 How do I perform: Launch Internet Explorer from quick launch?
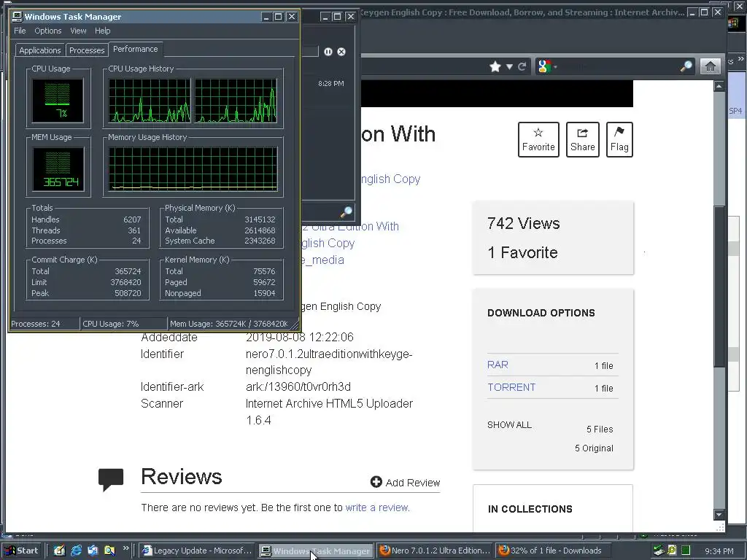76,551
